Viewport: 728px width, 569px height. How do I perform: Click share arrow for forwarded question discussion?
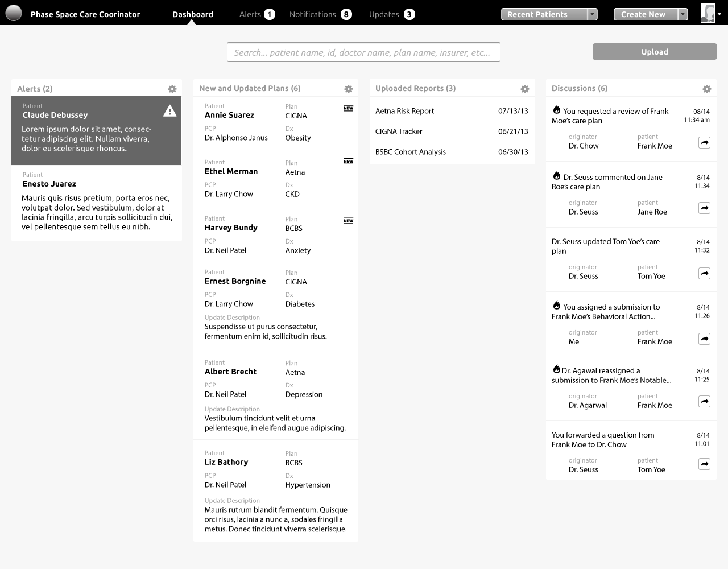[704, 464]
